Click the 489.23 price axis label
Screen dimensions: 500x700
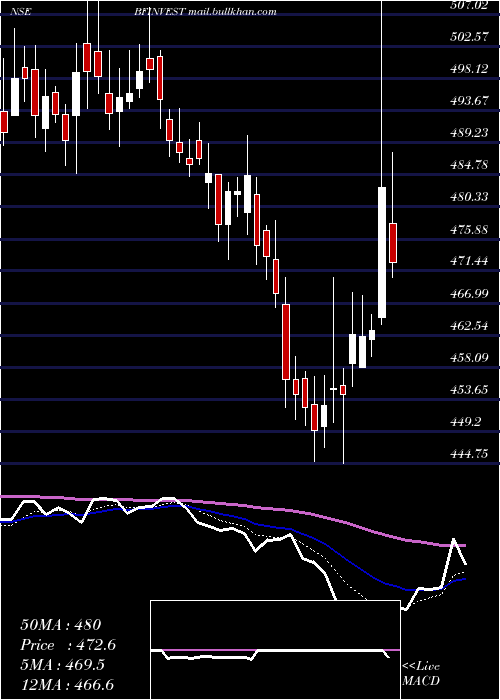tap(468, 133)
